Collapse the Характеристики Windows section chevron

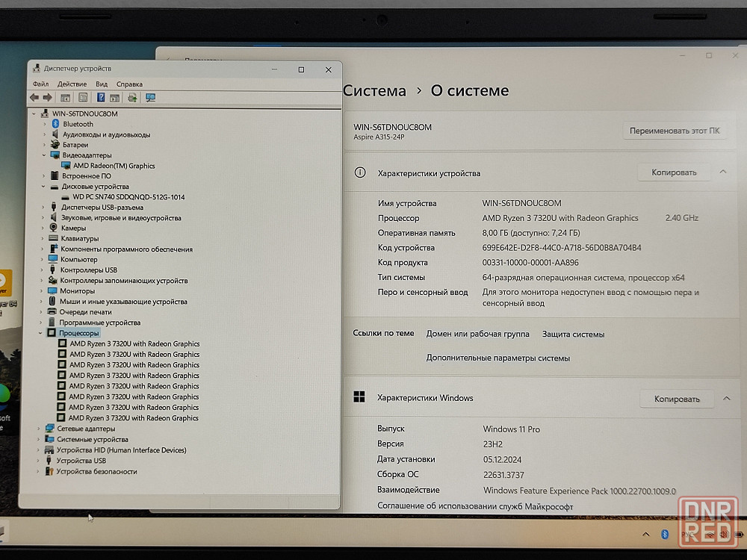pos(727,398)
